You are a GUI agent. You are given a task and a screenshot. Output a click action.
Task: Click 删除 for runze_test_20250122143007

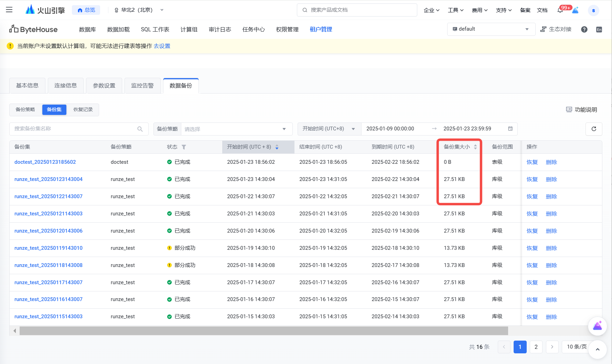[x=551, y=196]
